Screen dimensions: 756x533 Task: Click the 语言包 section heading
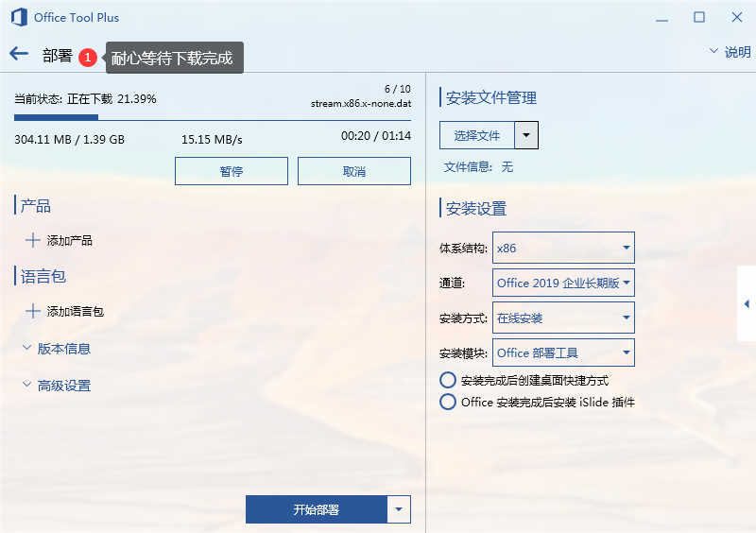pos(43,276)
